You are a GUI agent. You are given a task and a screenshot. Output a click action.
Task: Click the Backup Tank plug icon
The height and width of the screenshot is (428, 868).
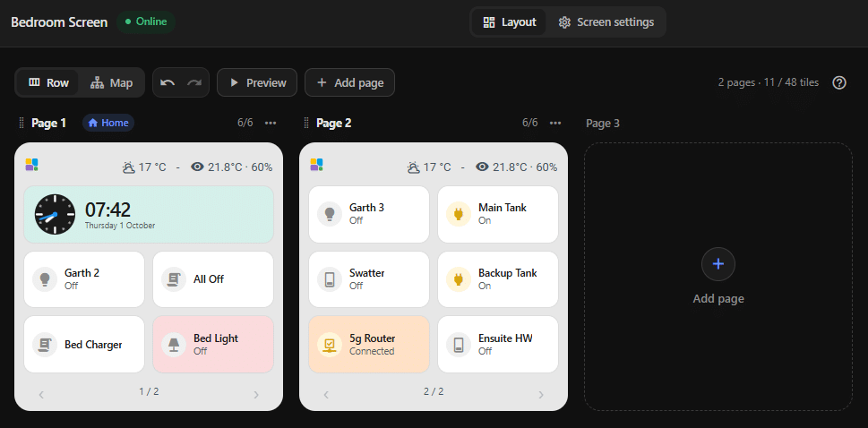pyautogui.click(x=459, y=279)
